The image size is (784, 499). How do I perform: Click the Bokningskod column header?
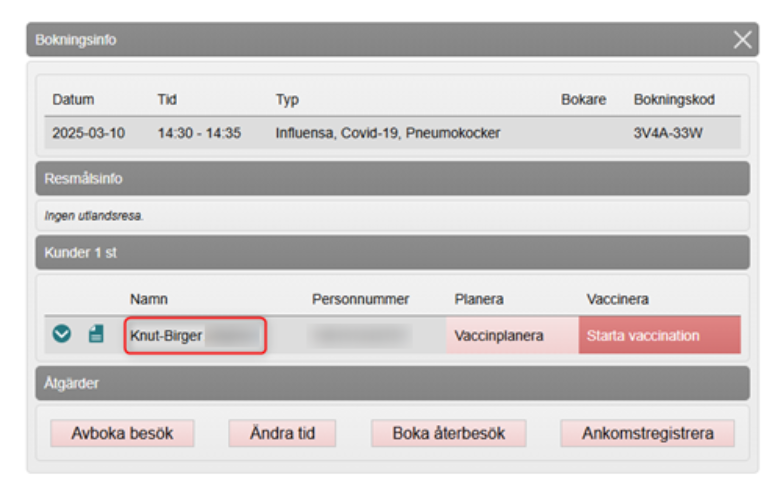point(674,100)
